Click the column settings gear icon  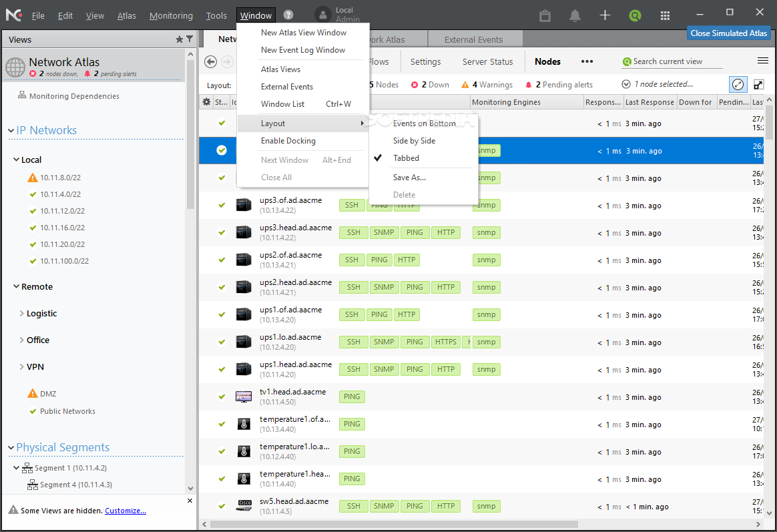[x=207, y=101]
